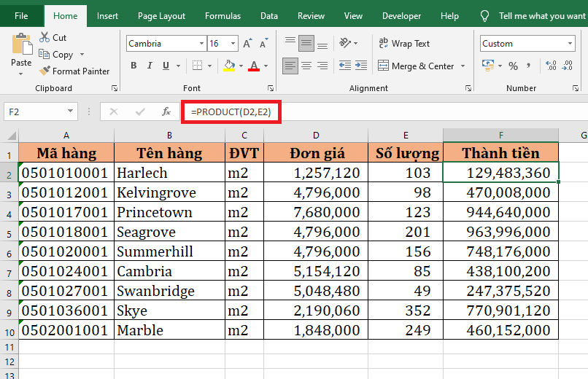This screenshot has height=379, width=588.
Task: Expand fill color dropdown arrow
Action: tap(241, 66)
